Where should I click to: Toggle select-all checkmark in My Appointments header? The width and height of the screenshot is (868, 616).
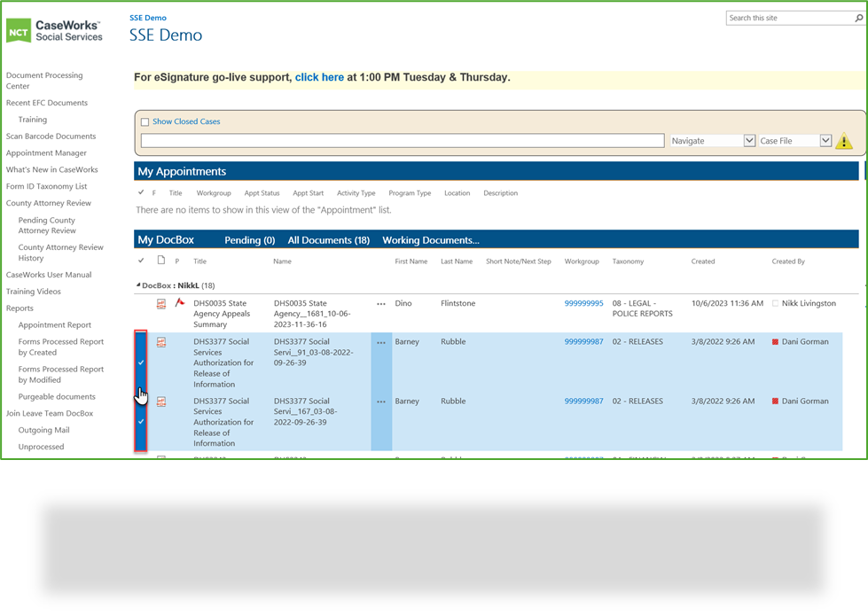(x=141, y=192)
